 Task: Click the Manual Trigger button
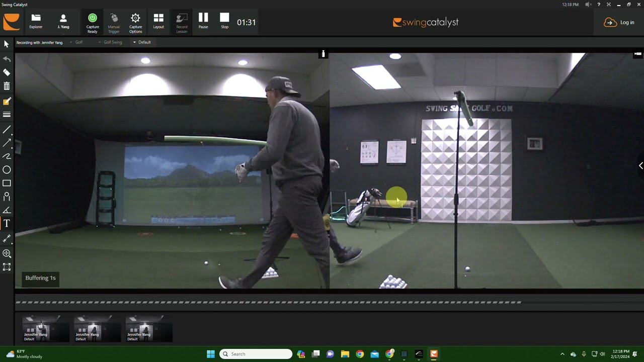click(x=114, y=23)
